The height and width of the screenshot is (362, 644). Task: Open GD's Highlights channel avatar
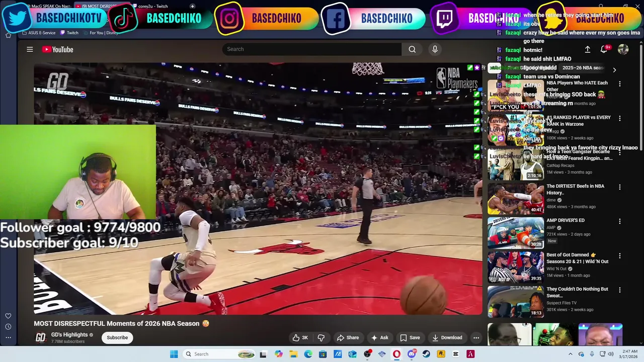coord(40,338)
